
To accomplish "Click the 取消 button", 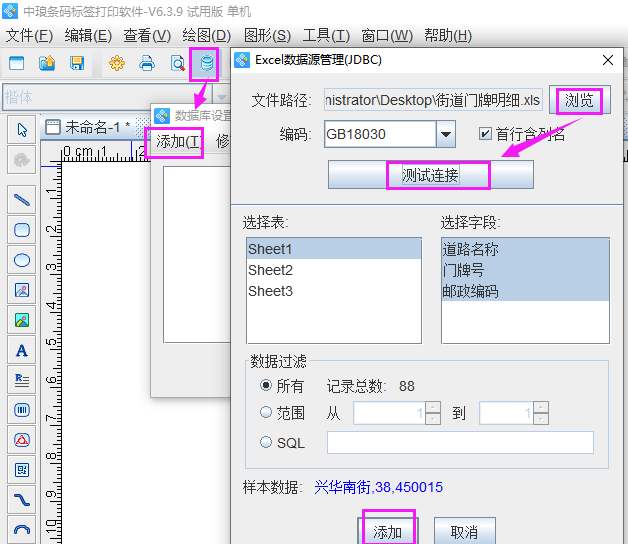I will [x=465, y=532].
